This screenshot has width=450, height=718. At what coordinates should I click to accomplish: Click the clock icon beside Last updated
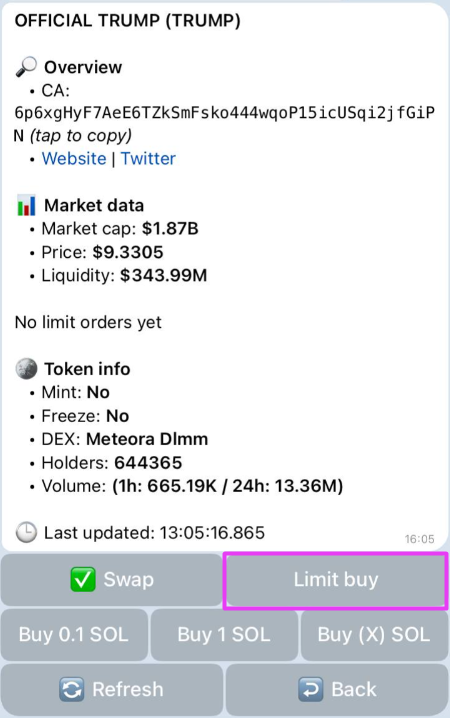26,533
